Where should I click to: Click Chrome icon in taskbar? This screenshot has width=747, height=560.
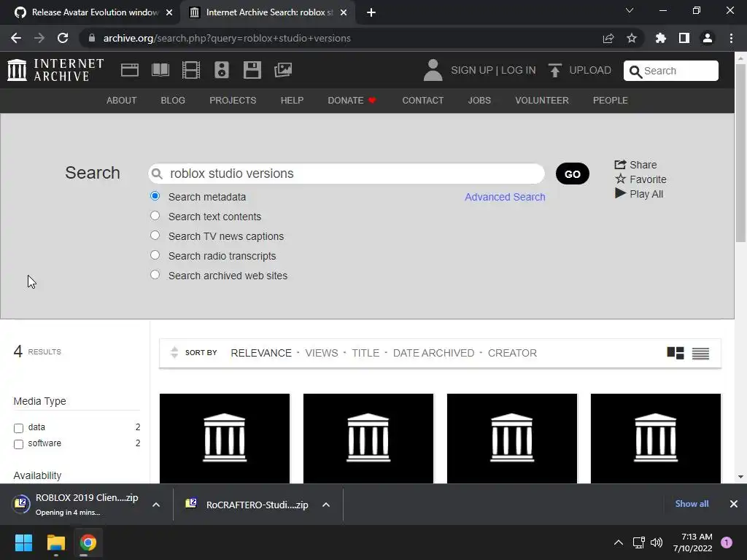pos(88,542)
